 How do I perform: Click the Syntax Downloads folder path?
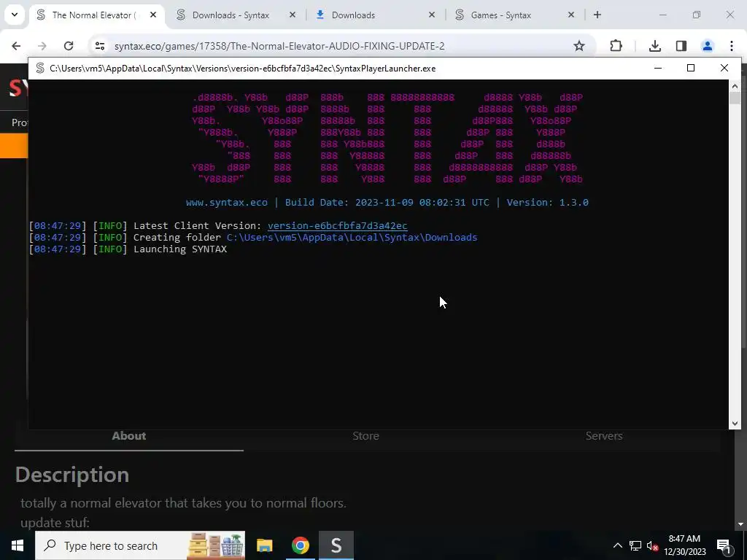tap(352, 237)
